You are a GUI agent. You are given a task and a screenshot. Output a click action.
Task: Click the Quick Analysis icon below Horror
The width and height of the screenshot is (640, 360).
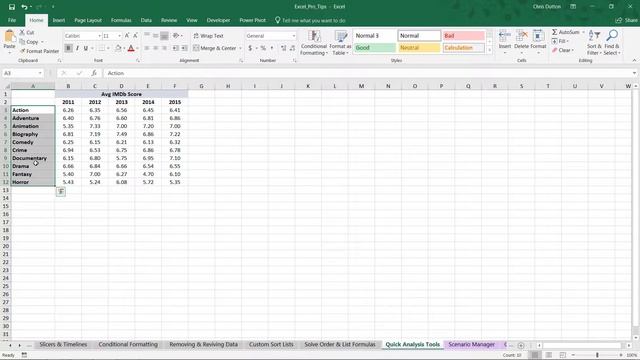click(x=60, y=191)
